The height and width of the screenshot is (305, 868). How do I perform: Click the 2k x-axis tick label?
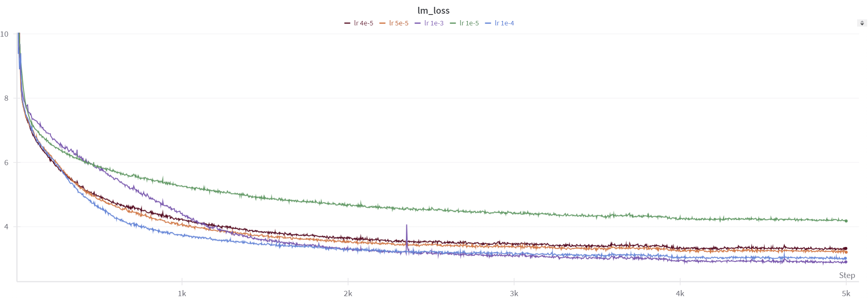[x=348, y=294]
